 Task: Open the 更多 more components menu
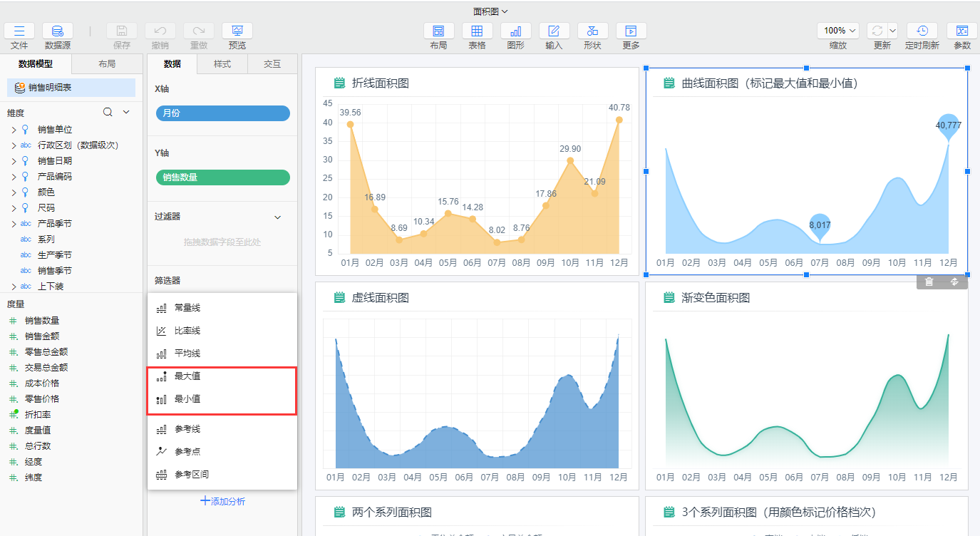coord(631,31)
